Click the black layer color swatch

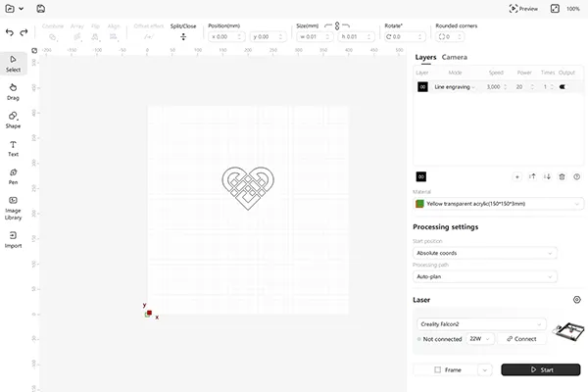[422, 87]
